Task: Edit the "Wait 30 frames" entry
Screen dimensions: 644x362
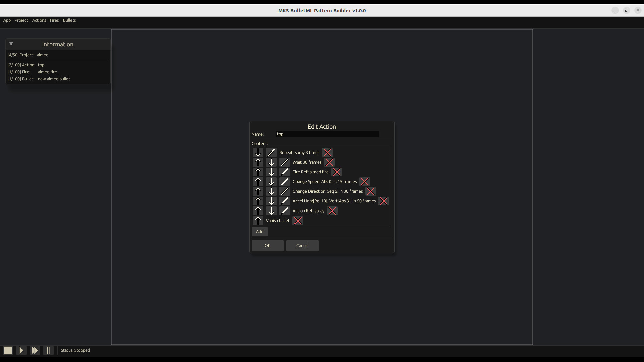Action: 284,162
